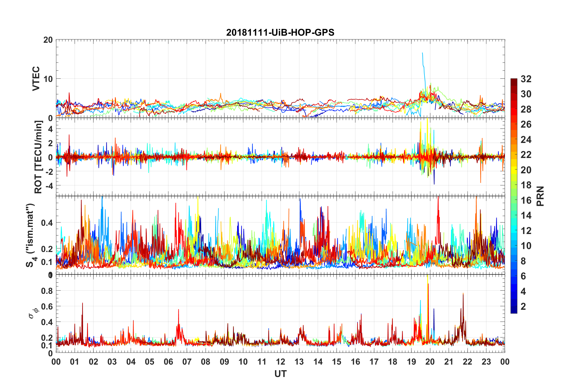Click the 0.4 tick on the sigma-phi axis
The image size is (561, 392).
(x=47, y=322)
